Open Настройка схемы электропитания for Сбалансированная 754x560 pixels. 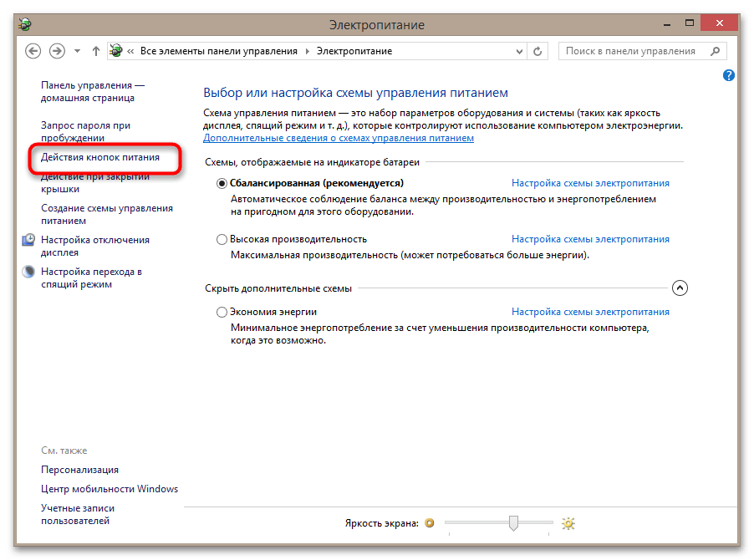click(x=590, y=183)
